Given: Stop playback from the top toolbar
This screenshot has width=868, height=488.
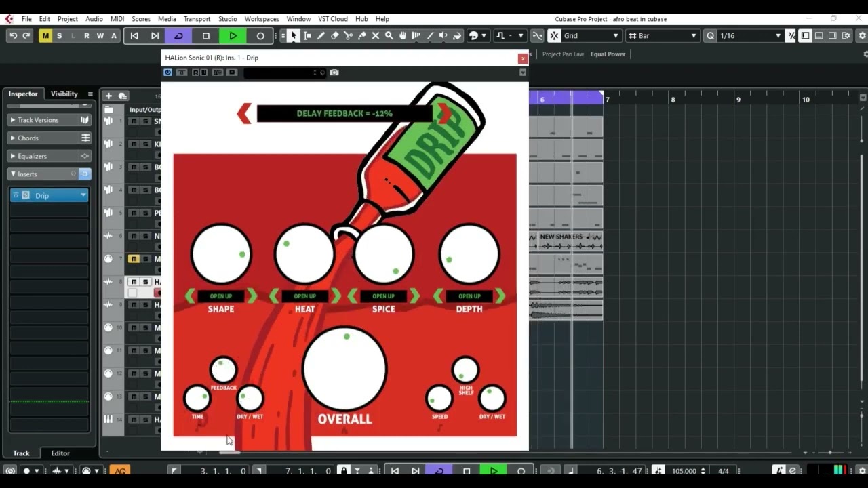Looking at the screenshot, I should click(206, 35).
